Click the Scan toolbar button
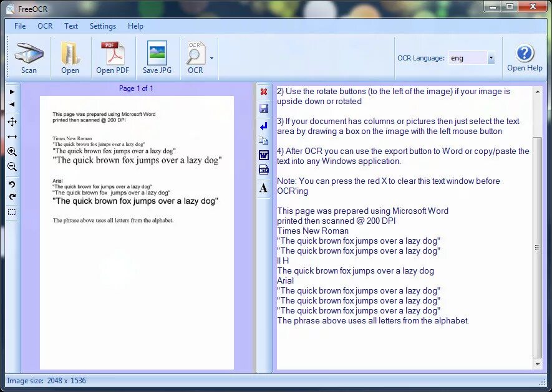The image size is (552, 392). click(29, 59)
